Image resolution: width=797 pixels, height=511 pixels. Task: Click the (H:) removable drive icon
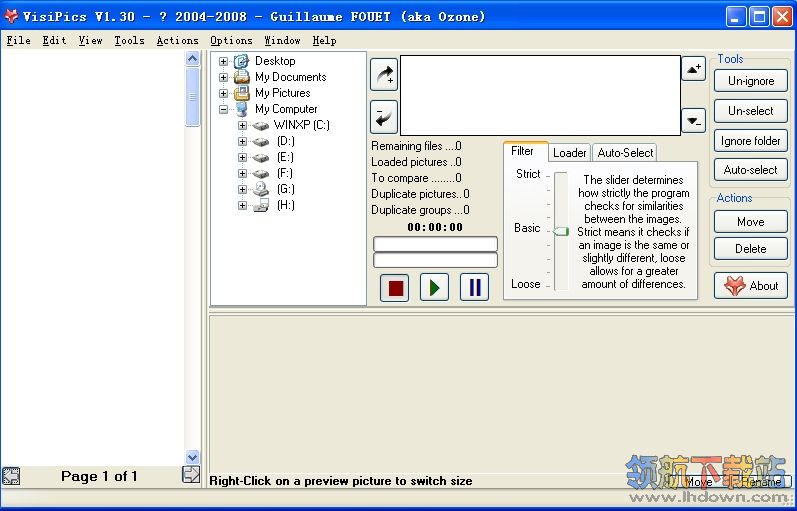pyautogui.click(x=261, y=205)
